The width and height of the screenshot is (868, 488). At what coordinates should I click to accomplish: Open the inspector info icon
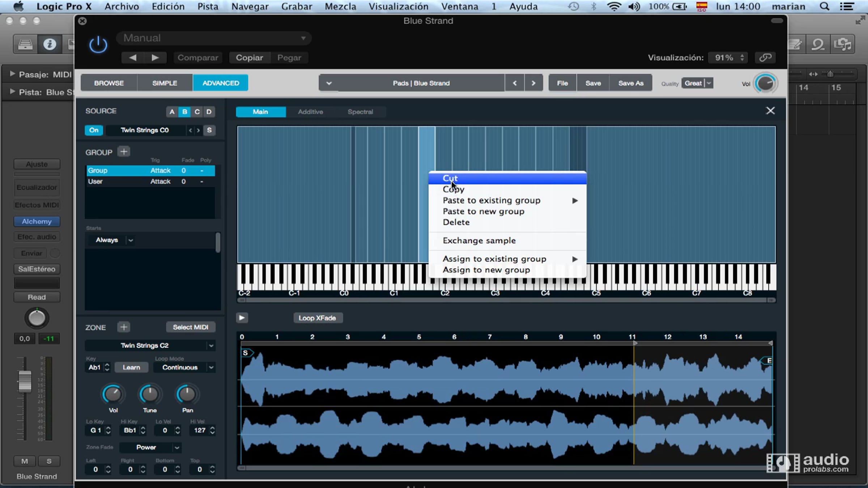click(x=50, y=44)
